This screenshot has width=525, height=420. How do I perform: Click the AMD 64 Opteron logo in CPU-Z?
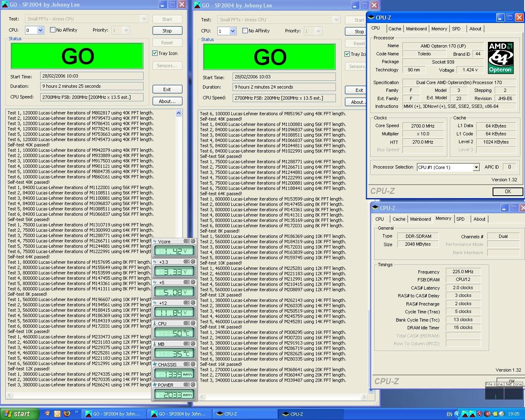(500, 57)
